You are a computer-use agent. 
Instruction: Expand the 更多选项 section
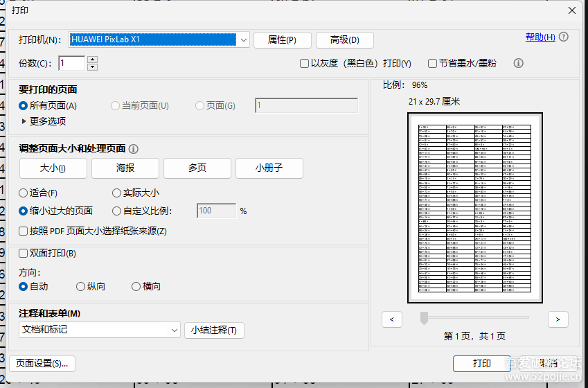[x=24, y=121]
